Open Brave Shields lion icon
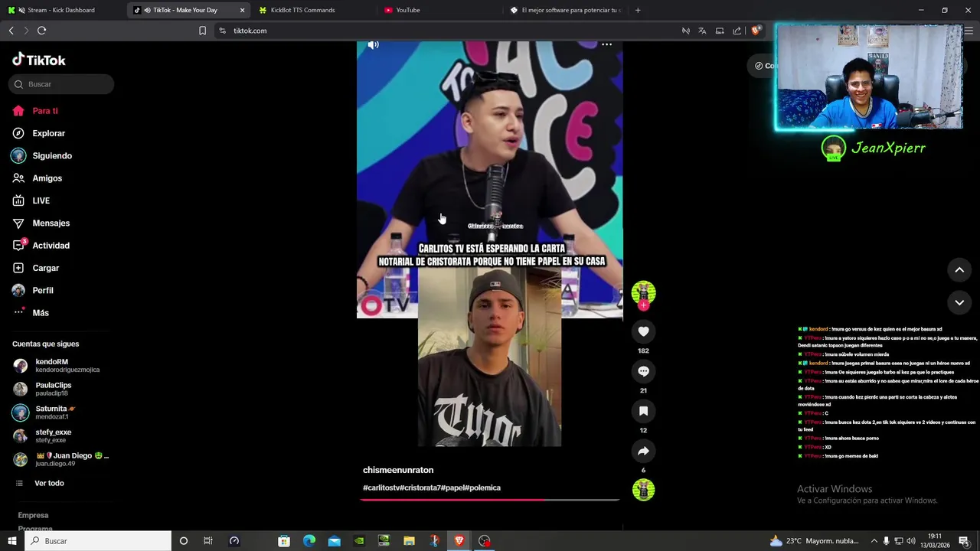 pos(756,31)
